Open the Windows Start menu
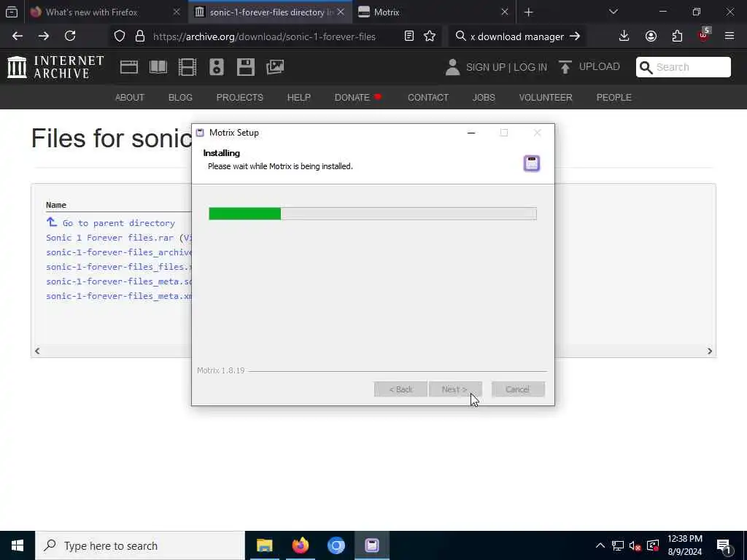The height and width of the screenshot is (560, 747). click(18, 545)
